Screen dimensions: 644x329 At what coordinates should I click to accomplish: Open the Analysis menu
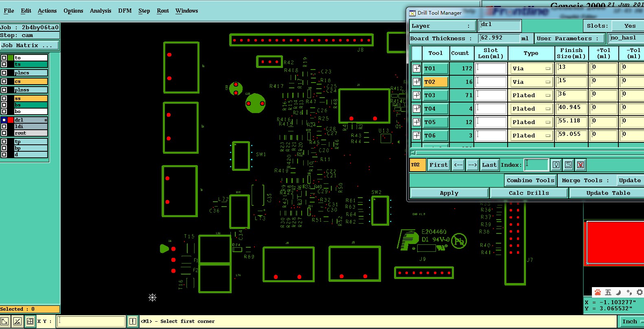[101, 11]
